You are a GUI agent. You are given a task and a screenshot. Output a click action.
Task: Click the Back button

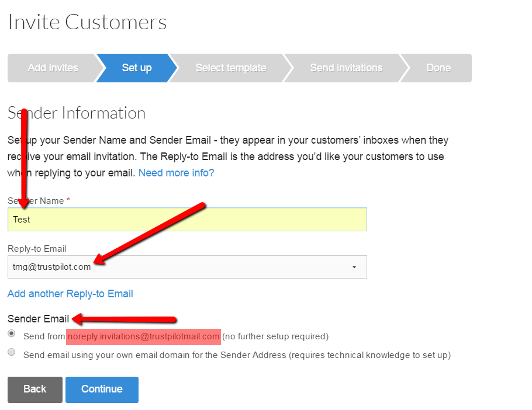coord(35,390)
